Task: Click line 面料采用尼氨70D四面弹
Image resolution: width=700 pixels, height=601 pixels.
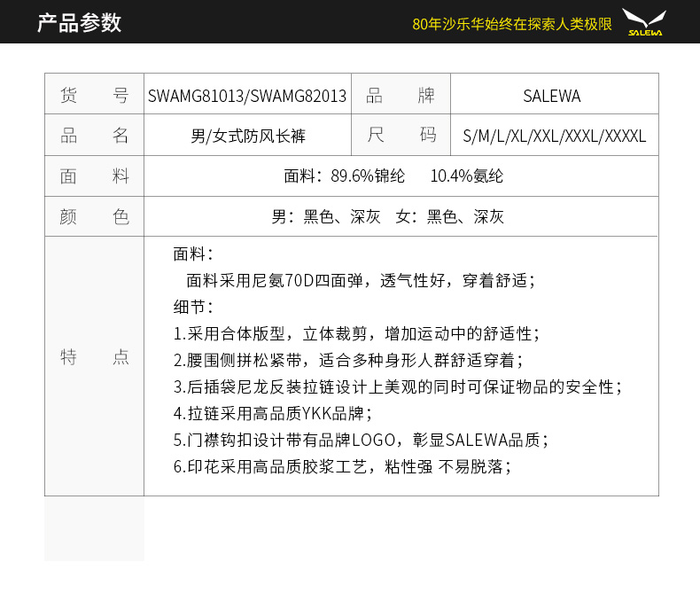Action: click(274, 280)
